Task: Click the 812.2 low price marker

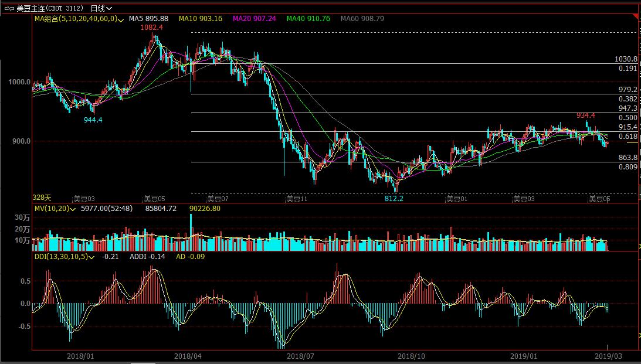Action: click(x=394, y=199)
